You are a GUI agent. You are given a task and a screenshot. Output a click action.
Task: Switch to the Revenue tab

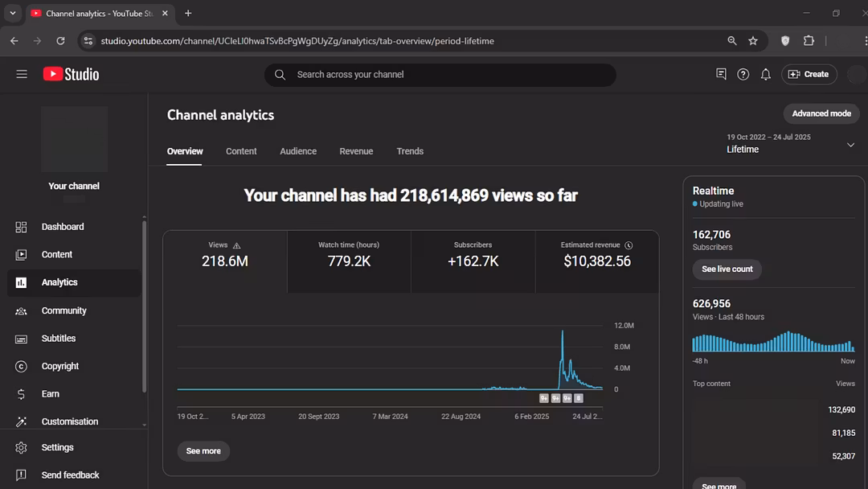(356, 151)
